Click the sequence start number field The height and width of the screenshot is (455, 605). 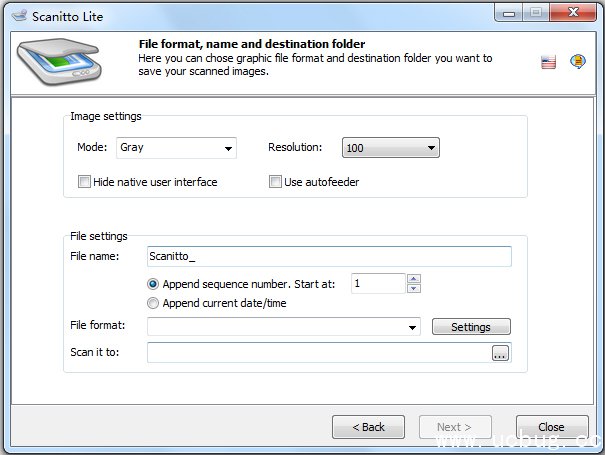[x=377, y=284]
